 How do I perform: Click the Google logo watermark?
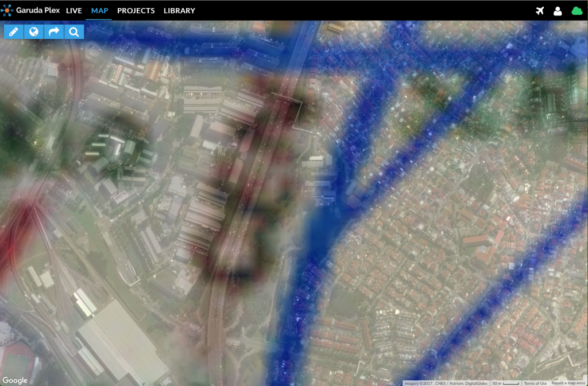point(17,380)
